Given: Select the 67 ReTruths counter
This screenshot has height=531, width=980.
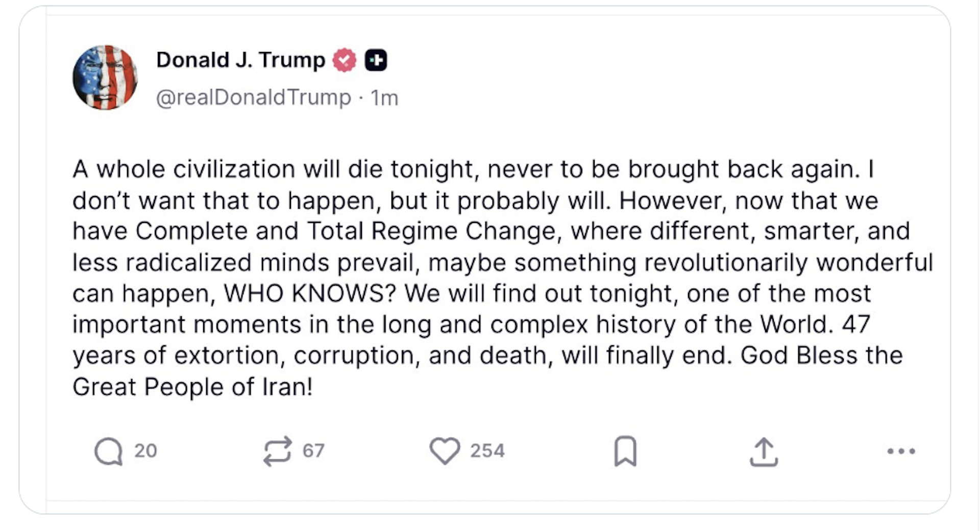Looking at the screenshot, I should [x=313, y=450].
